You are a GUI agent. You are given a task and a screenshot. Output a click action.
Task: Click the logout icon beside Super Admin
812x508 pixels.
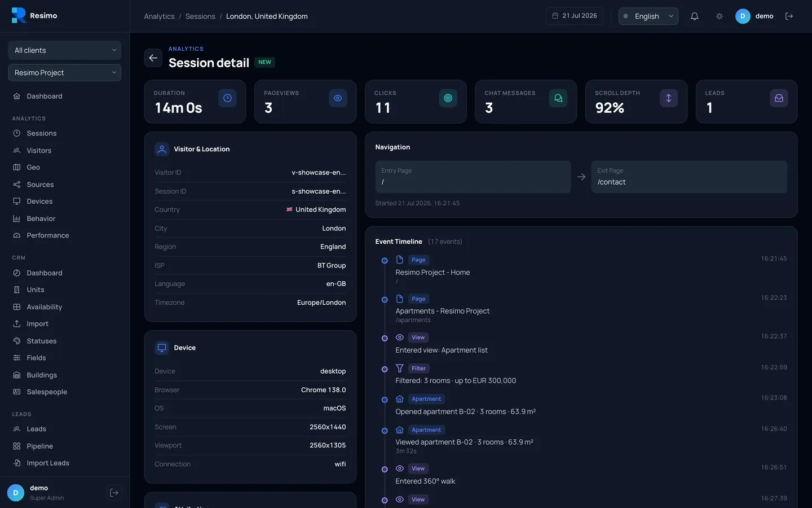[x=114, y=493]
